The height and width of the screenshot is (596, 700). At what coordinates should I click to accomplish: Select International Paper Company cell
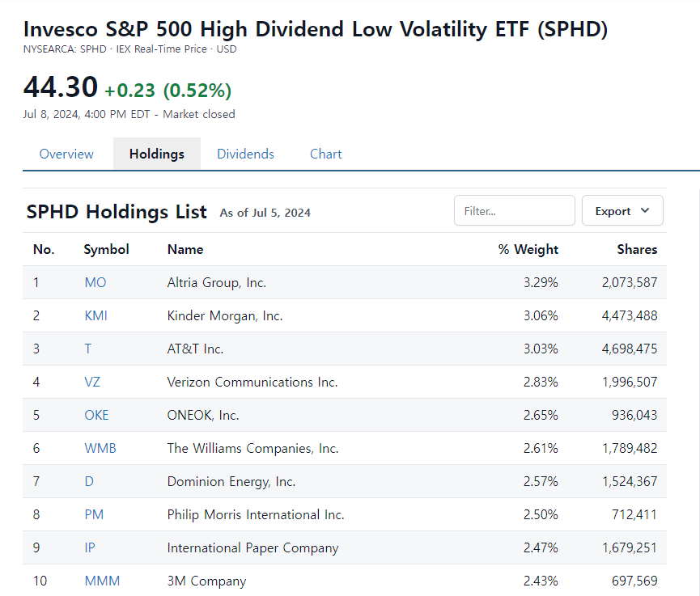coord(252,547)
